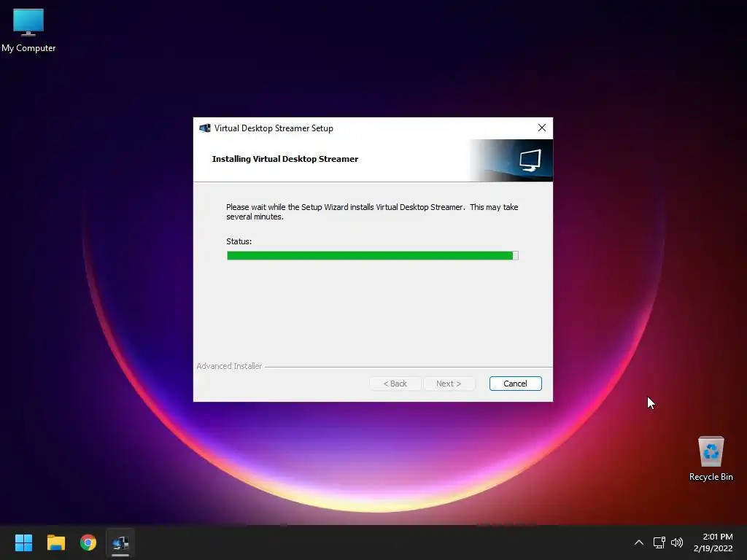The width and height of the screenshot is (747, 560).
Task: Click the 'Status:' label
Action: 239,241
